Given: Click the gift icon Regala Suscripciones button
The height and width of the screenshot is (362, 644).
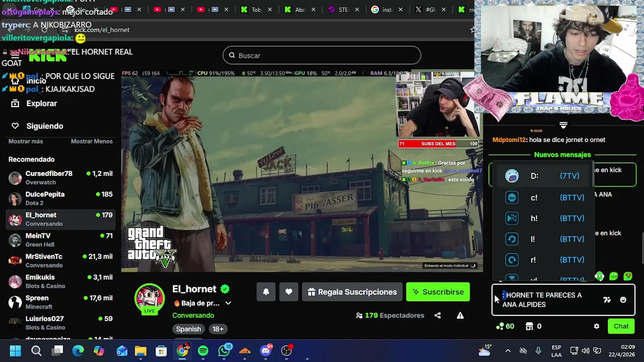Looking at the screenshot, I should coord(352,292).
